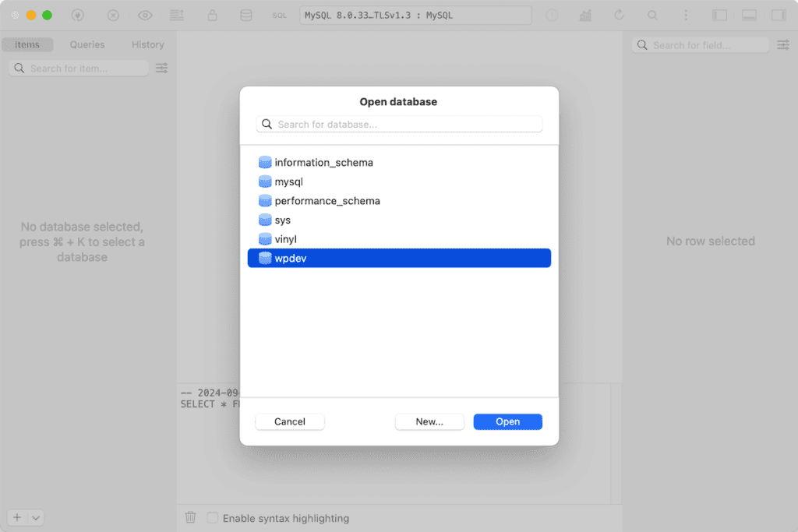Click the Search for database input field

point(399,124)
